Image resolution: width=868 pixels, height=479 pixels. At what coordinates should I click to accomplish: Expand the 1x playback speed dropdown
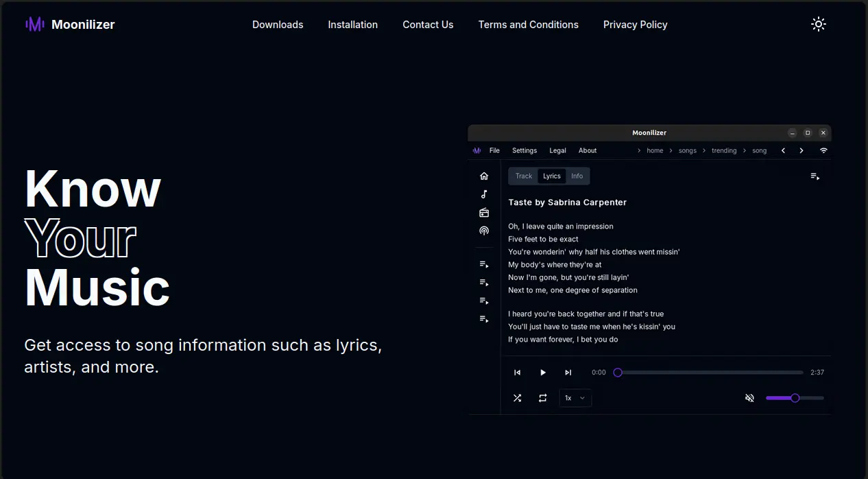pos(575,398)
